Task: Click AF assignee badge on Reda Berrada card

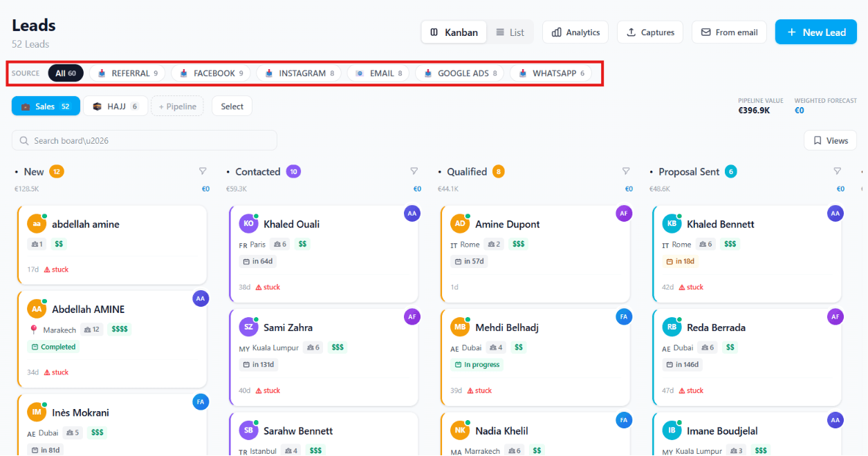Action: (x=835, y=317)
